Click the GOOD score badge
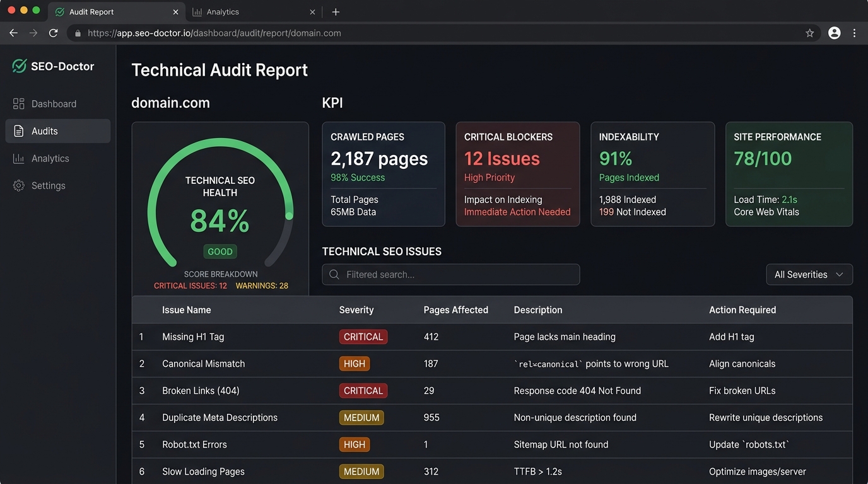The width and height of the screenshot is (868, 484). pyautogui.click(x=220, y=251)
